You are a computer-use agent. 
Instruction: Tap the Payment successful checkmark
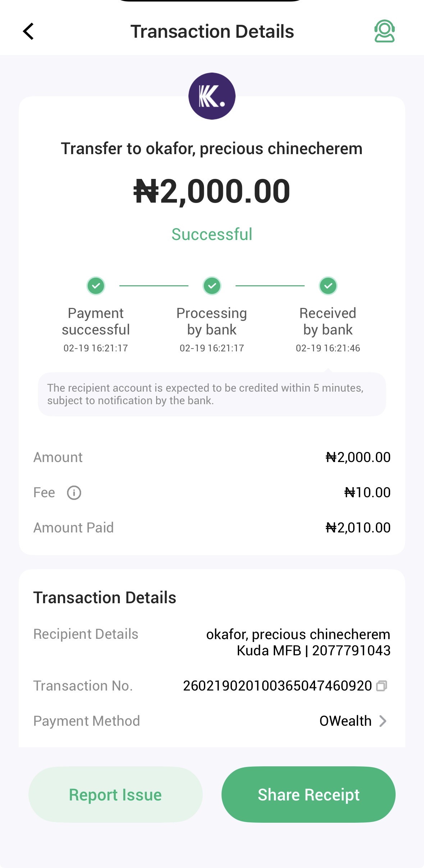pos(96,286)
